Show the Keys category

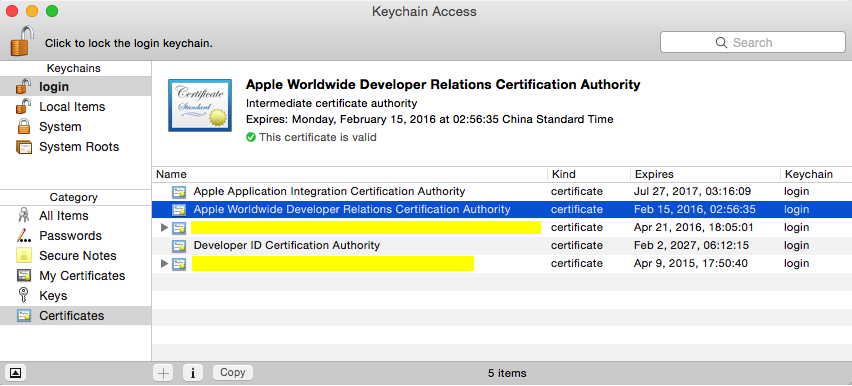click(x=76, y=296)
